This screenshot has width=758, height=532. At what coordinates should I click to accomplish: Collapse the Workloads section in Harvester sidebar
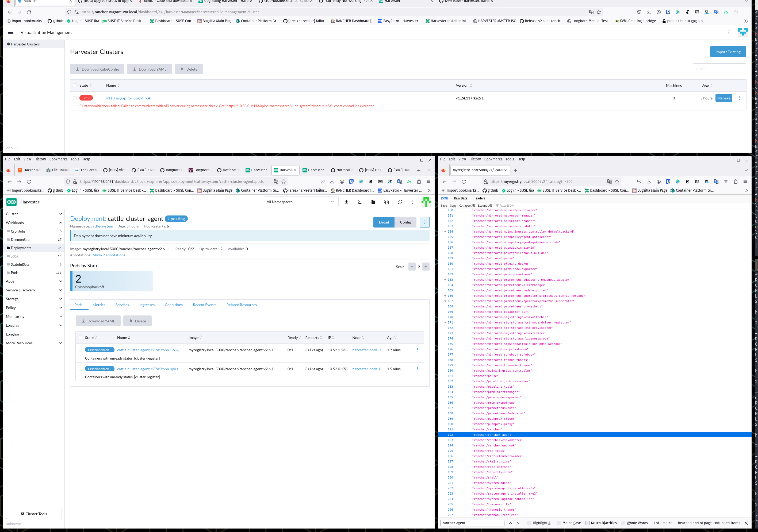(x=60, y=222)
